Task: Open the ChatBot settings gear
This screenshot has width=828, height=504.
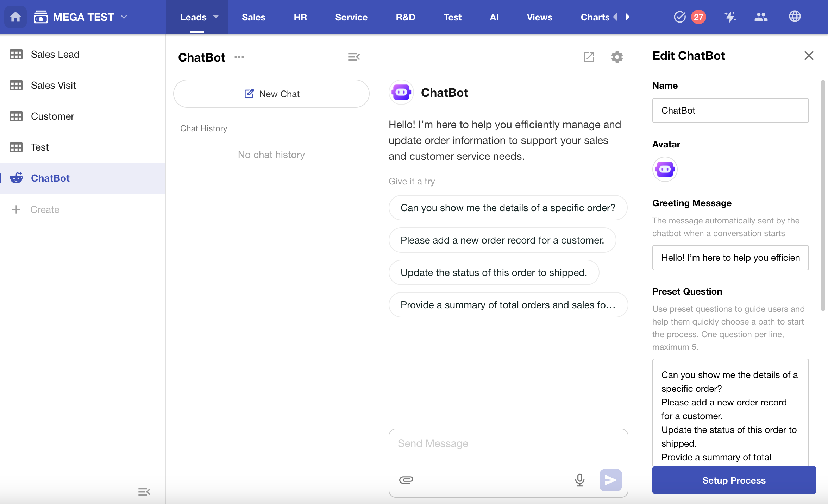Action: tap(617, 57)
